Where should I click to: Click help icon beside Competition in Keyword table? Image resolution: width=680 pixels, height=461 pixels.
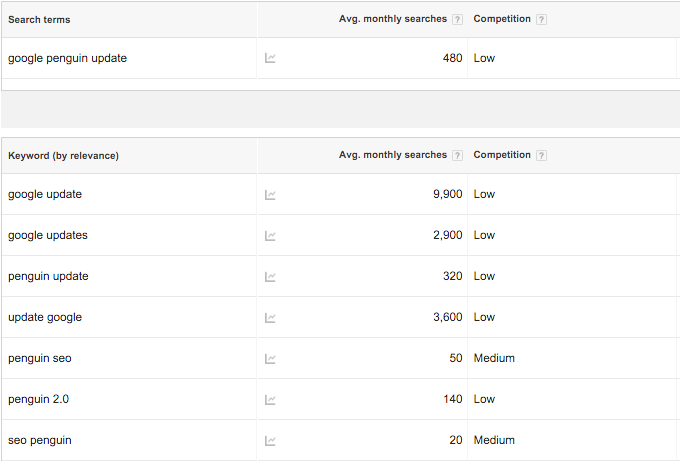pos(541,155)
